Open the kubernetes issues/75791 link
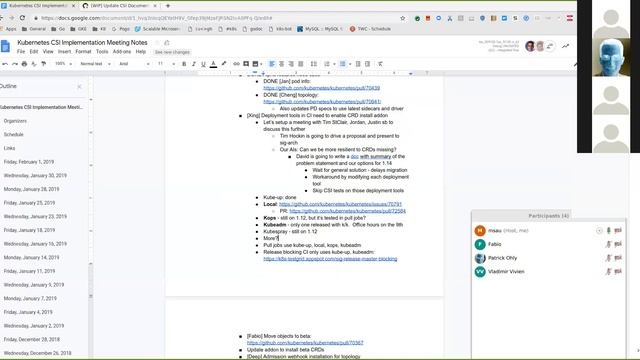This screenshot has height=360, width=640. tap(340, 204)
